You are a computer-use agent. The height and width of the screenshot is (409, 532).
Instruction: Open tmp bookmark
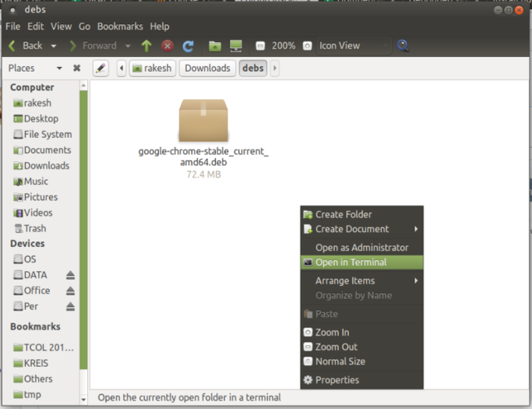26,395
